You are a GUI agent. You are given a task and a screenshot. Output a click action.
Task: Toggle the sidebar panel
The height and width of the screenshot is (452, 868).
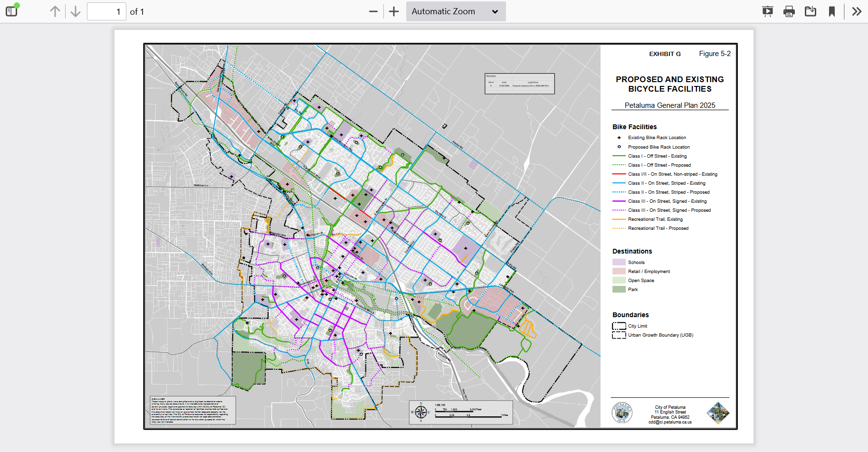[x=11, y=11]
